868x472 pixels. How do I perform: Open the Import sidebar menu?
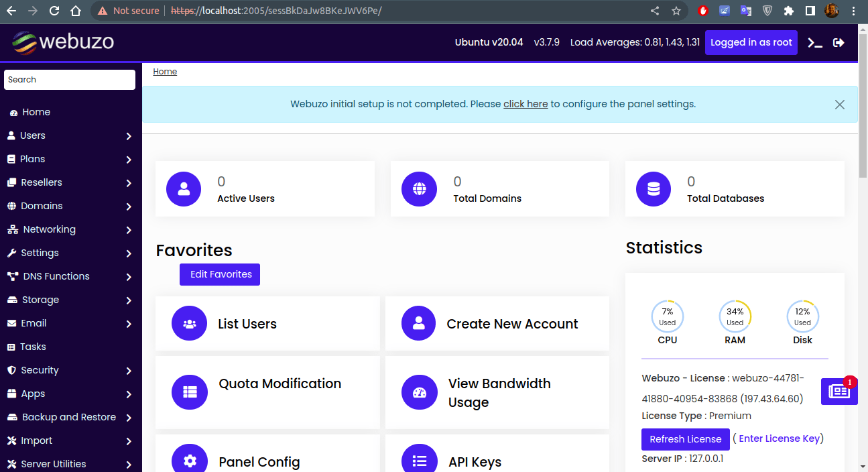(x=70, y=440)
